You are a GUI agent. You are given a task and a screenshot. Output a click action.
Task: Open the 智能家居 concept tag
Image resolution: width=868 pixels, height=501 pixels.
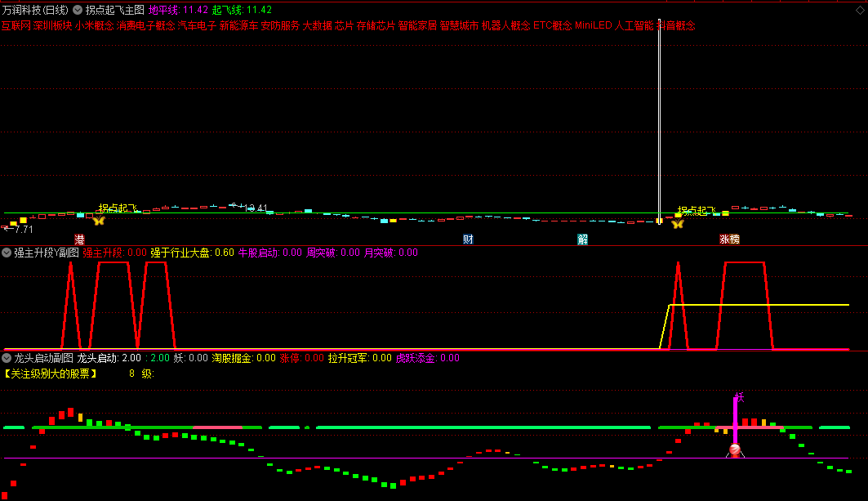417,25
